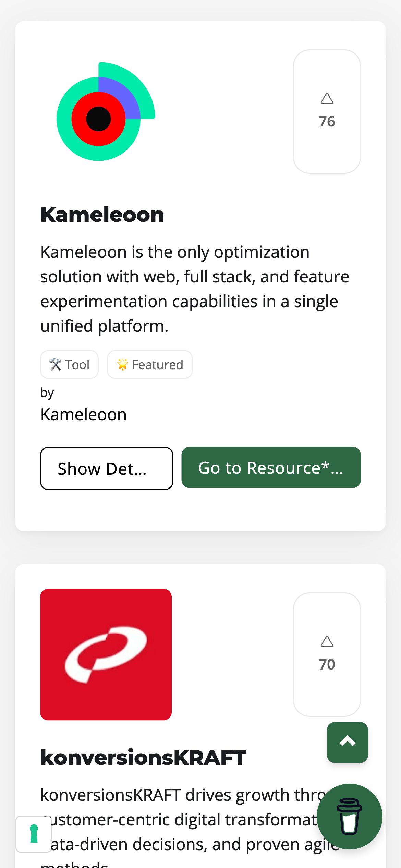This screenshot has width=401, height=868.
Task: Click the red konversionsKRAFT logo
Action: [106, 654]
